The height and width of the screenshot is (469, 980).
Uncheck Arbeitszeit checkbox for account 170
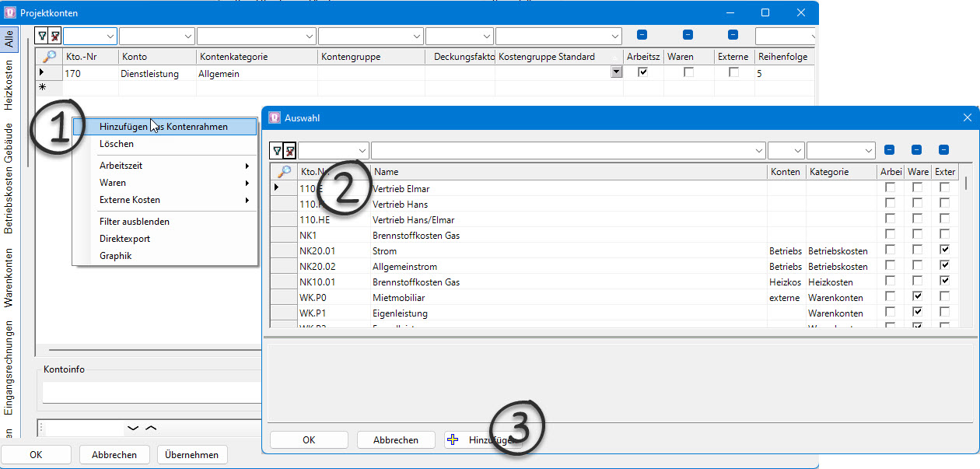coord(642,72)
